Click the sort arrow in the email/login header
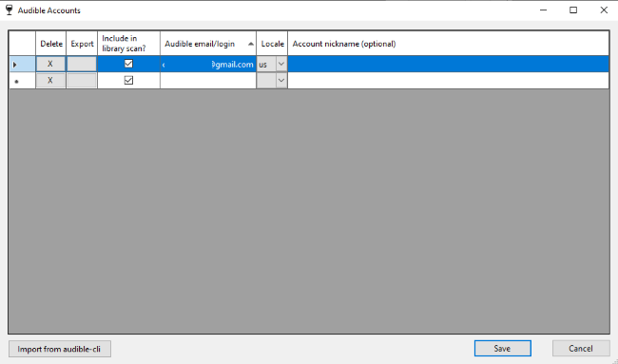 (251, 44)
